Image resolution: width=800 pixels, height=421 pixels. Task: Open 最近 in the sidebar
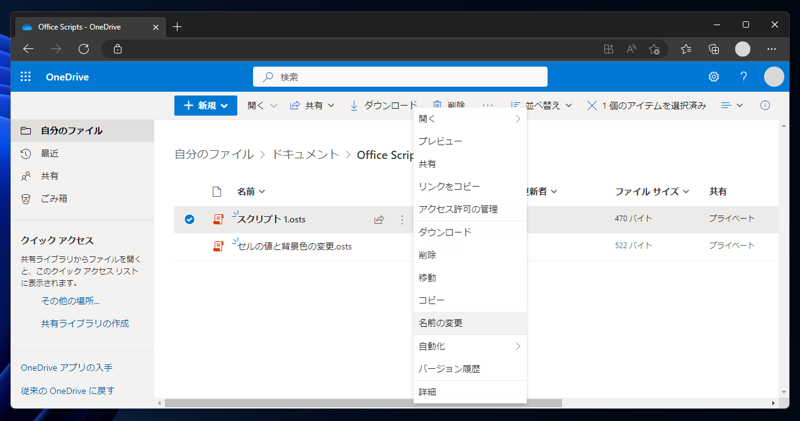[x=83, y=154]
